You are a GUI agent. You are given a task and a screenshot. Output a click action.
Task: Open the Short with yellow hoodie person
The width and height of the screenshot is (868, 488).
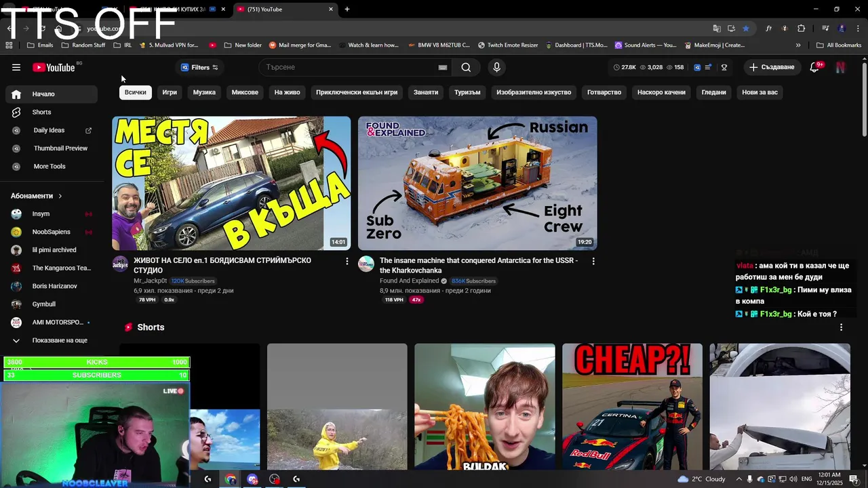[337, 407]
